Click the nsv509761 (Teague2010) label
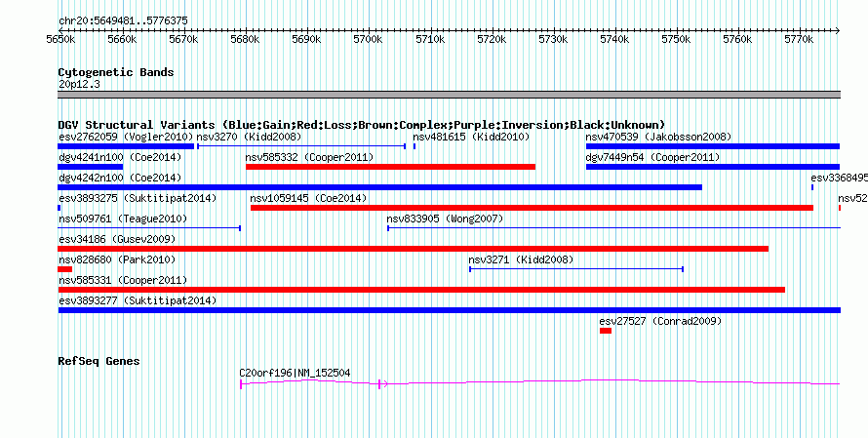Screen dimensions: 868x438 coord(123,219)
